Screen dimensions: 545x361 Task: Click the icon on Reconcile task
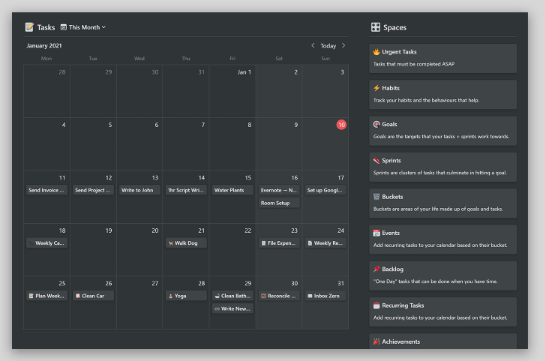[264, 296]
